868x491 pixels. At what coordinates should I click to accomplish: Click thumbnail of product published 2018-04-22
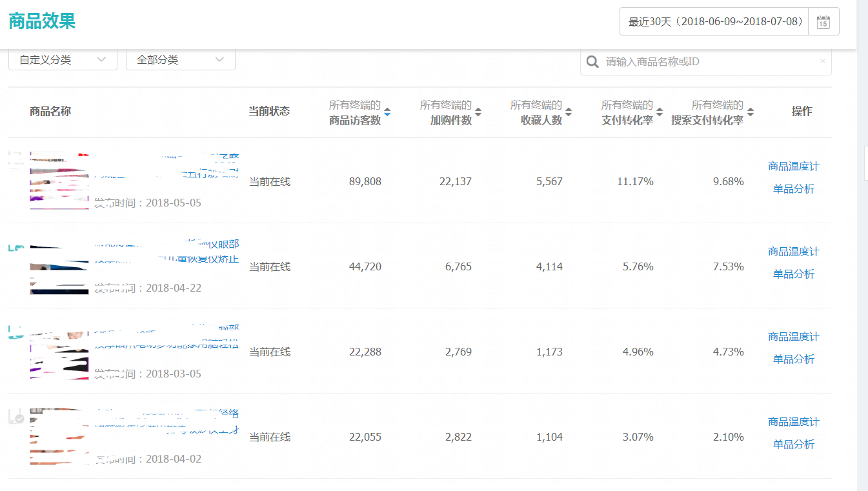coord(59,266)
